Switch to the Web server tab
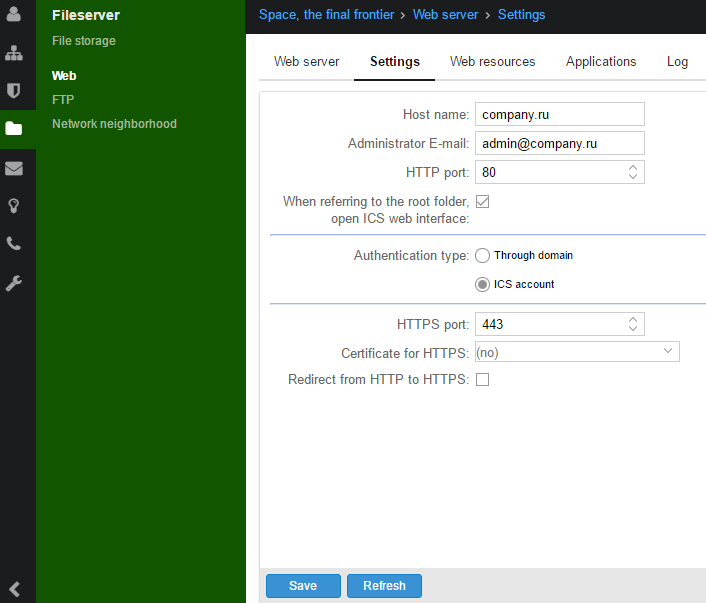The image size is (706, 603). 306,62
